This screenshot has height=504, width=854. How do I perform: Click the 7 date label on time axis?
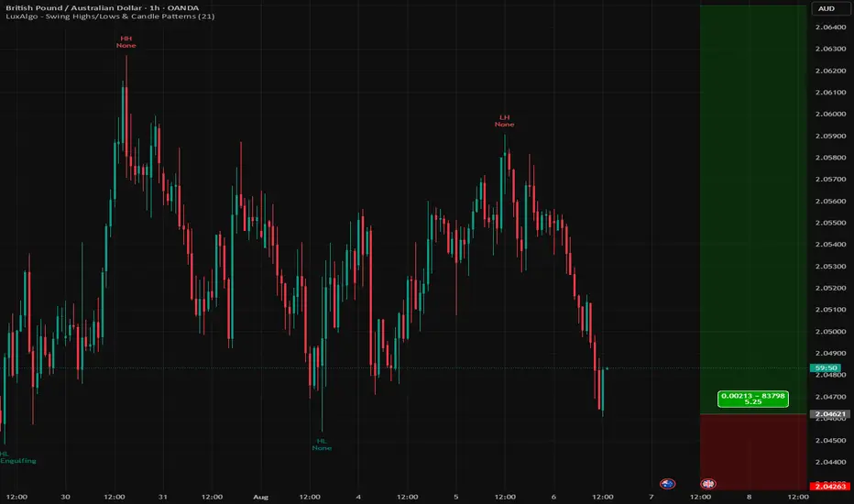coord(651,497)
